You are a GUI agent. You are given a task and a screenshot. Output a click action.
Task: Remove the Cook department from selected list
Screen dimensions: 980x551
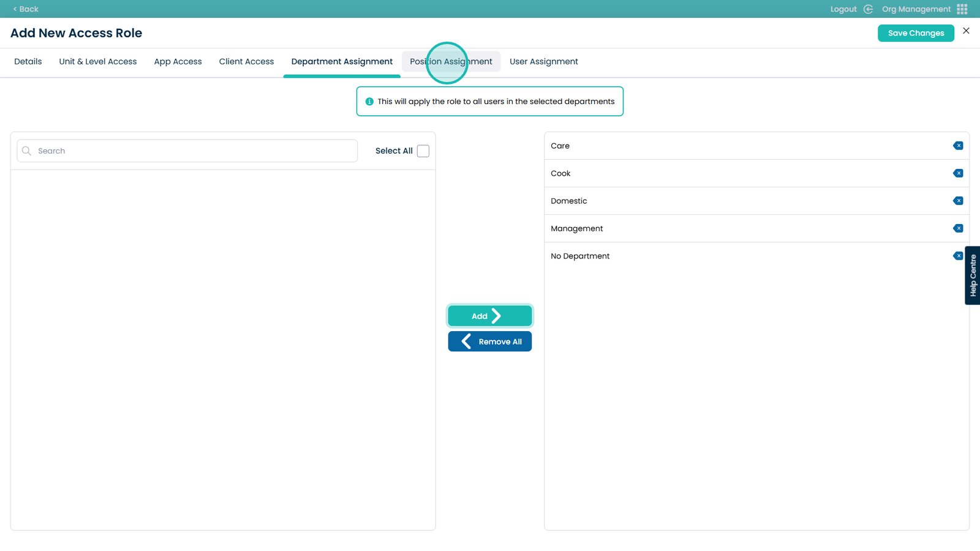tap(958, 173)
